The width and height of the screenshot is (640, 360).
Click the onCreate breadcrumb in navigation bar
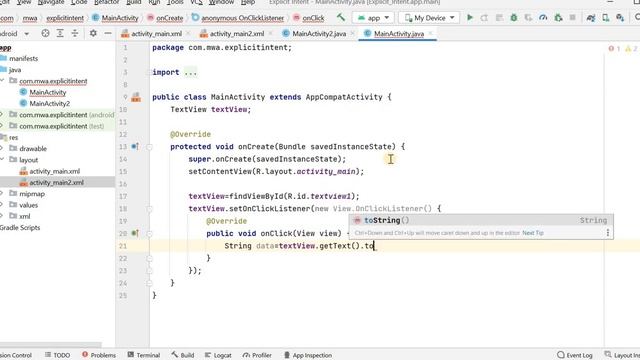click(165, 18)
